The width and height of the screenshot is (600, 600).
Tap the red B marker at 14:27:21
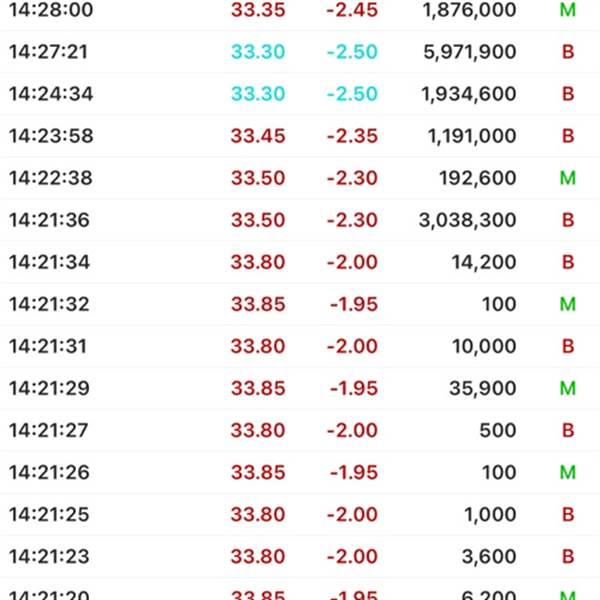568,52
